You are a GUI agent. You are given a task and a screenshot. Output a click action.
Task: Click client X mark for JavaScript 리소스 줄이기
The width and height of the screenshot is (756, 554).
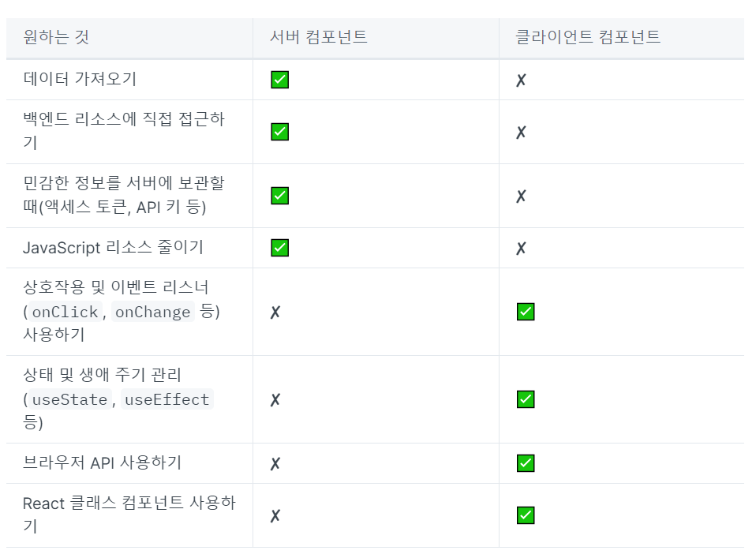coord(521,249)
